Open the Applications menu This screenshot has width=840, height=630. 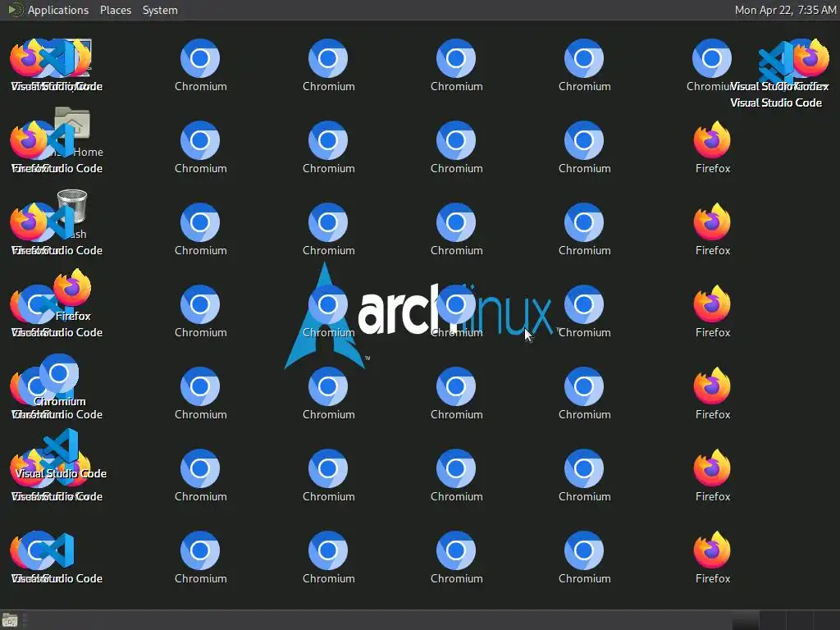tap(58, 10)
